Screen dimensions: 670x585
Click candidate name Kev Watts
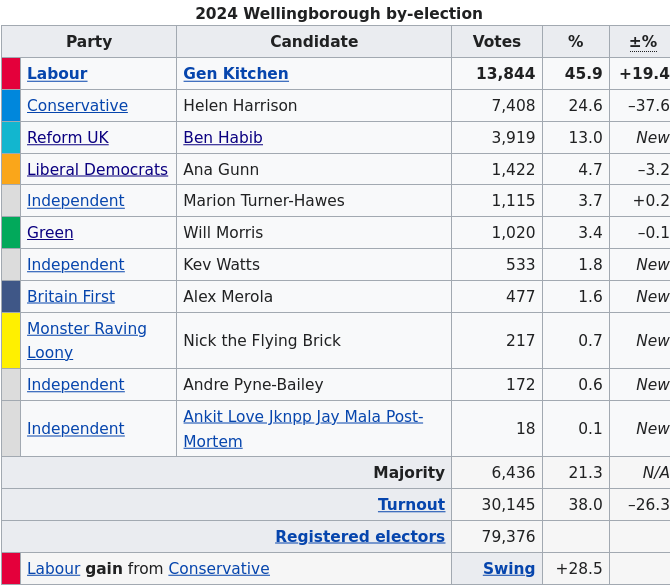(x=221, y=265)
